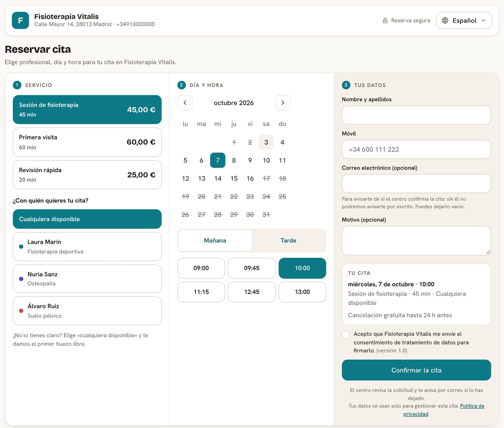
Task: Switch to the Mañana tab
Action: tap(215, 240)
